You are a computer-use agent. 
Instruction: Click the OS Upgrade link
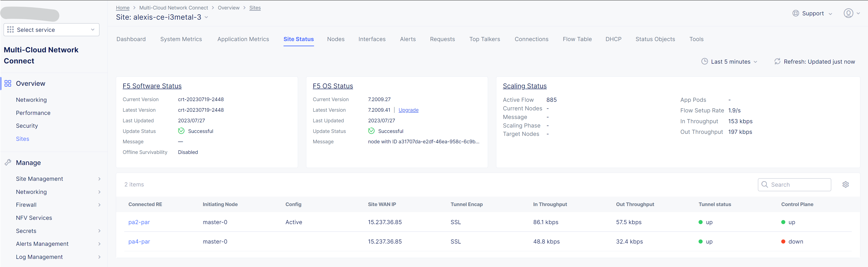point(408,110)
